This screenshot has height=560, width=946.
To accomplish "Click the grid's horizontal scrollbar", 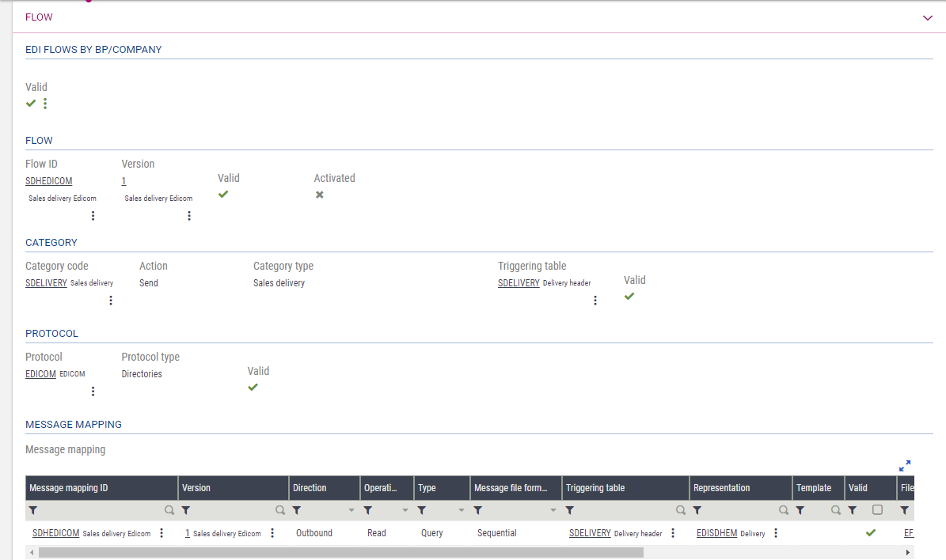I will point(340,552).
